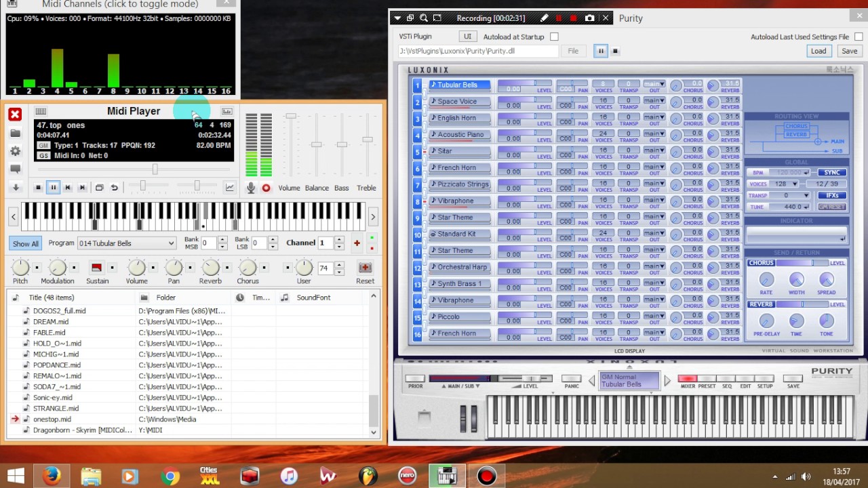
Task: Click the PANIC button on the Purity keyboard
Action: point(572,379)
